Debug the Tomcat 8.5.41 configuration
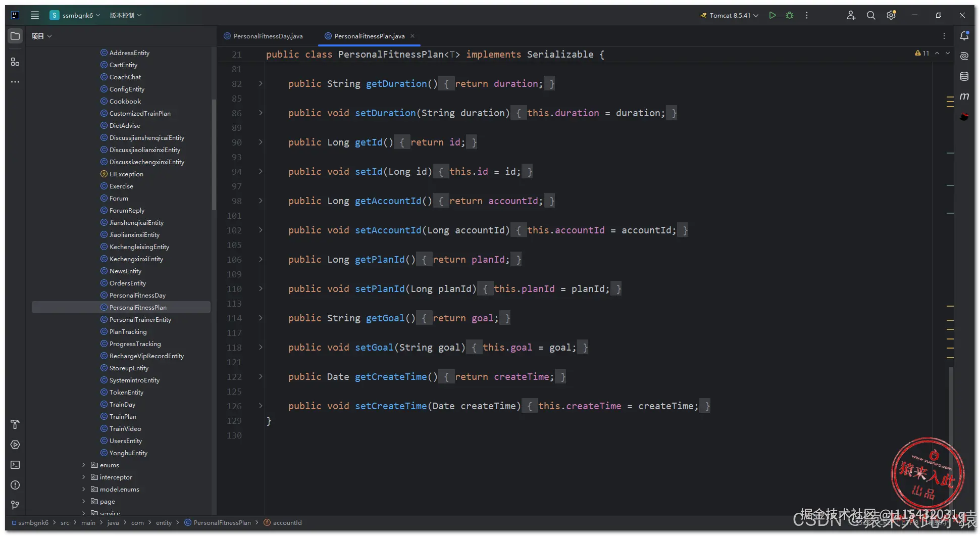The height and width of the screenshot is (536, 980). pyautogui.click(x=790, y=15)
